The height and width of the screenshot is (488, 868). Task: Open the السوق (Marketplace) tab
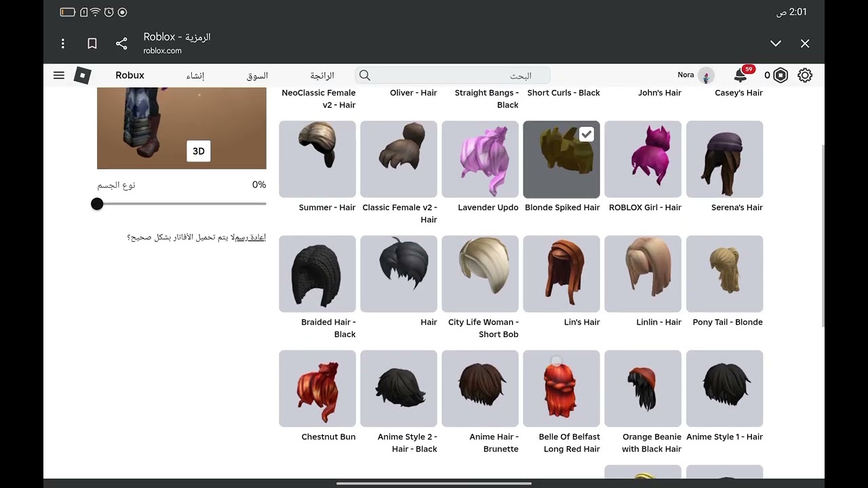point(257,75)
